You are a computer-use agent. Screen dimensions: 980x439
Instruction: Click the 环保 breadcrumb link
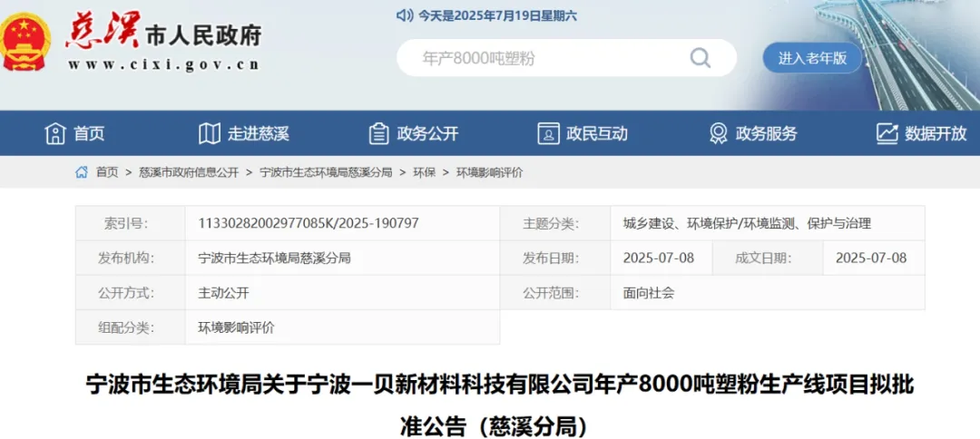pyautogui.click(x=425, y=173)
